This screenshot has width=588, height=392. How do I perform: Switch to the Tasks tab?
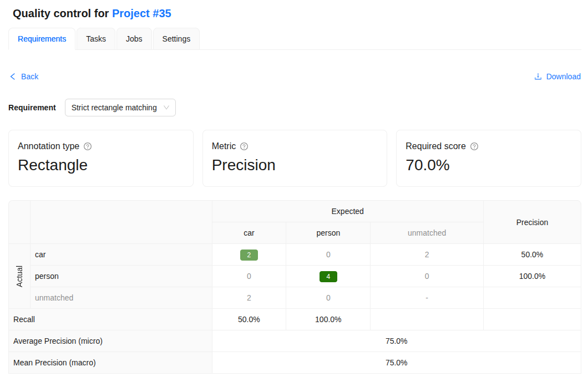(x=96, y=39)
